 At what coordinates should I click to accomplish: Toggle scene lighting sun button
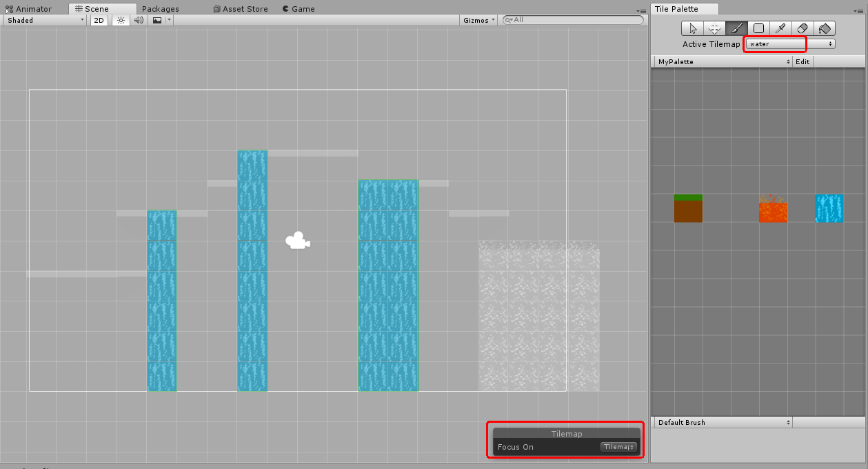121,20
